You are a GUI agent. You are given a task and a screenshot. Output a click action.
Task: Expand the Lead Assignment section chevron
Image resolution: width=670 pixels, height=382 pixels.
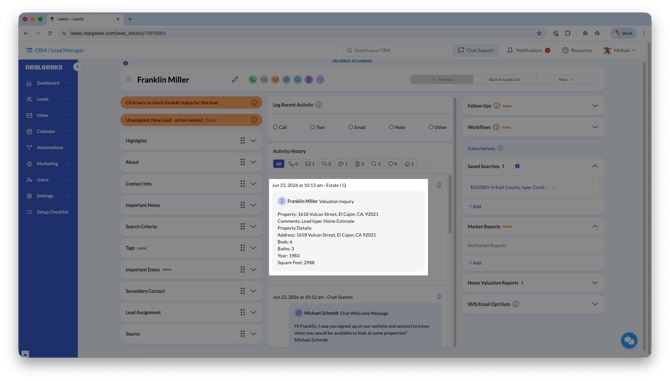click(253, 312)
